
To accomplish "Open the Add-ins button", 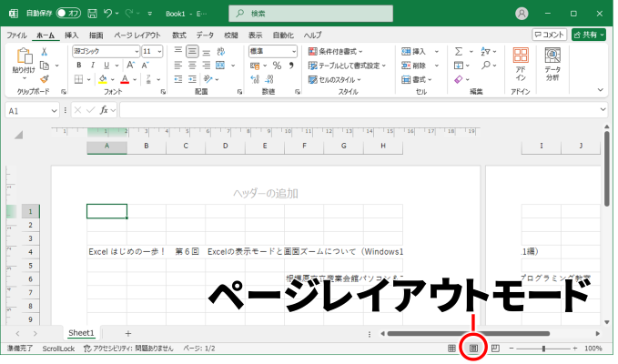I will pyautogui.click(x=521, y=64).
